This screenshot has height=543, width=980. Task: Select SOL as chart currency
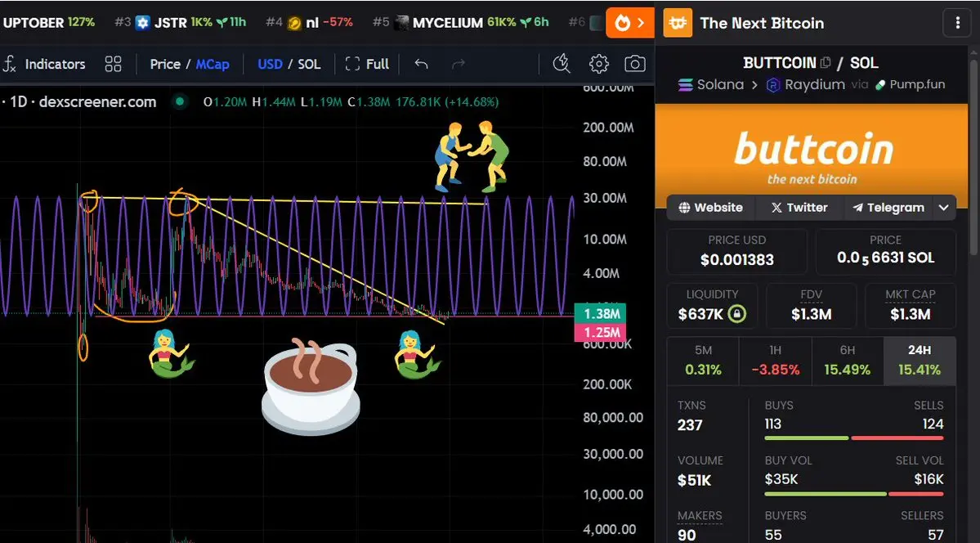309,64
